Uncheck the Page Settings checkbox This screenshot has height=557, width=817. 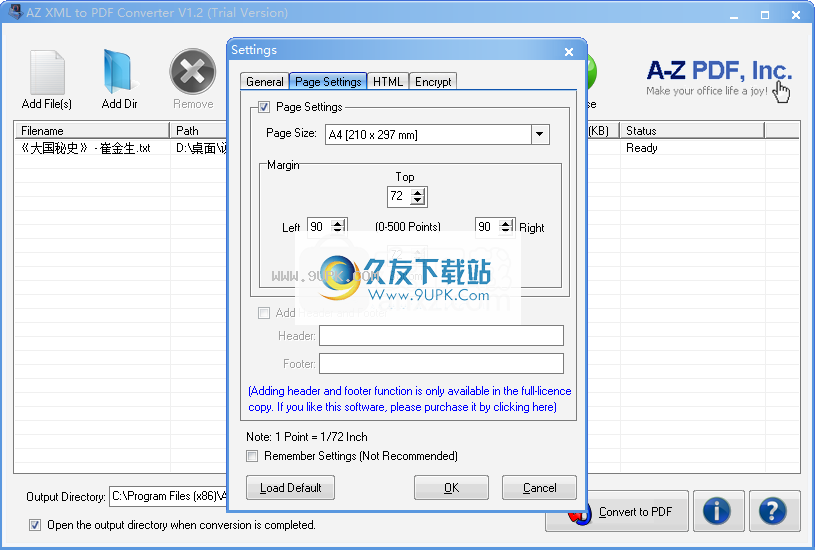(x=264, y=107)
